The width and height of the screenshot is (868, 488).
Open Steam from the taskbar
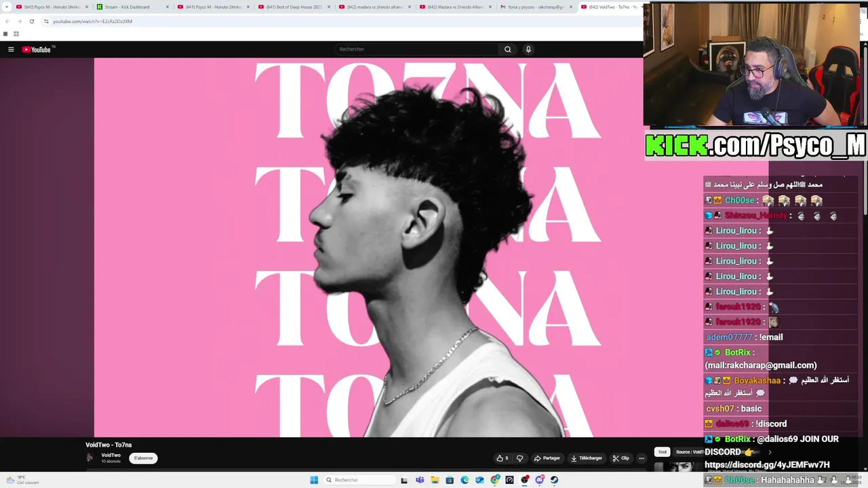point(555,480)
